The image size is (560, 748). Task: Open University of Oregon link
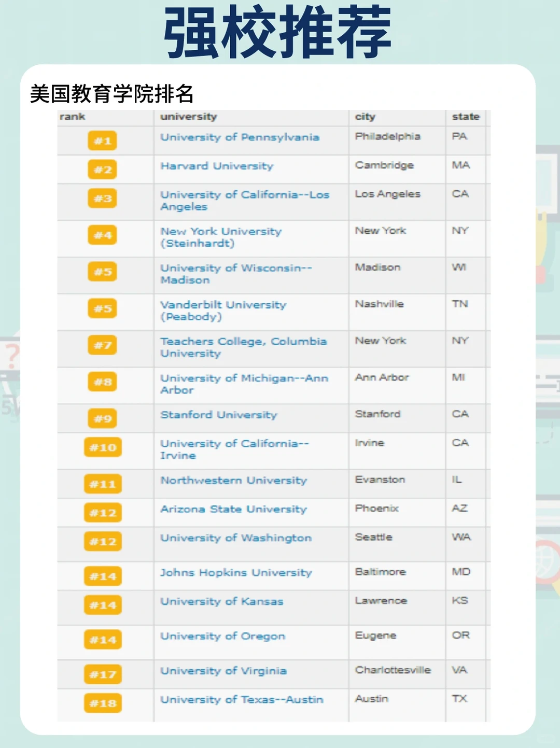tap(223, 637)
